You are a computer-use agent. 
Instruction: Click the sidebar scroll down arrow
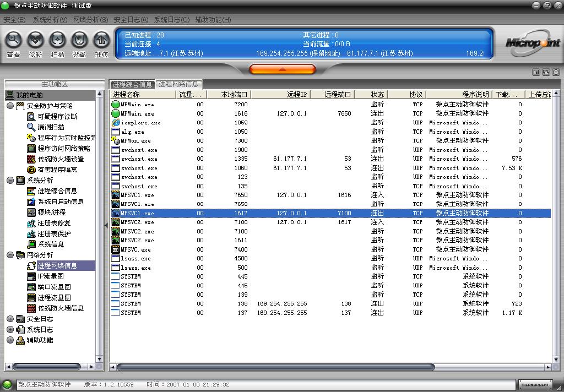click(x=100, y=359)
